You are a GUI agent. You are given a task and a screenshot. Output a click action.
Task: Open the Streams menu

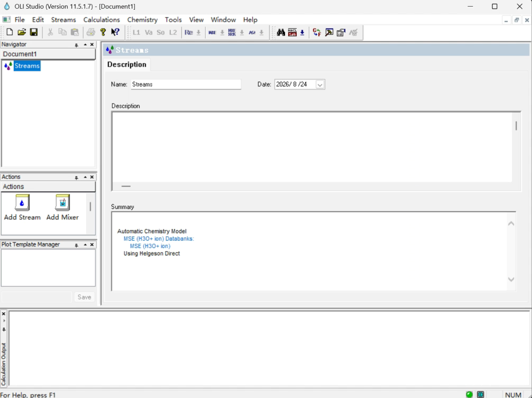64,19
